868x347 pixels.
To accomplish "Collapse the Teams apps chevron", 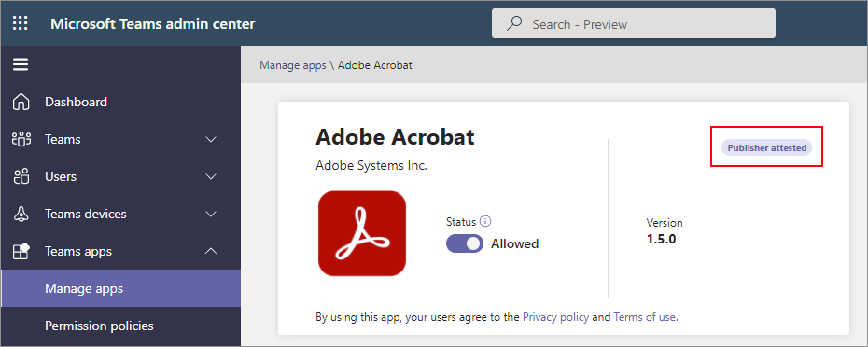I will click(211, 251).
